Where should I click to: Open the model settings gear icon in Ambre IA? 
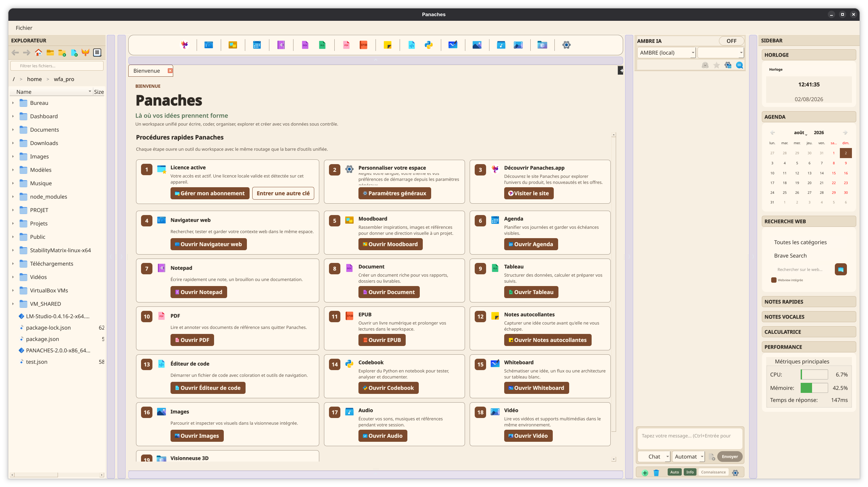(x=728, y=65)
